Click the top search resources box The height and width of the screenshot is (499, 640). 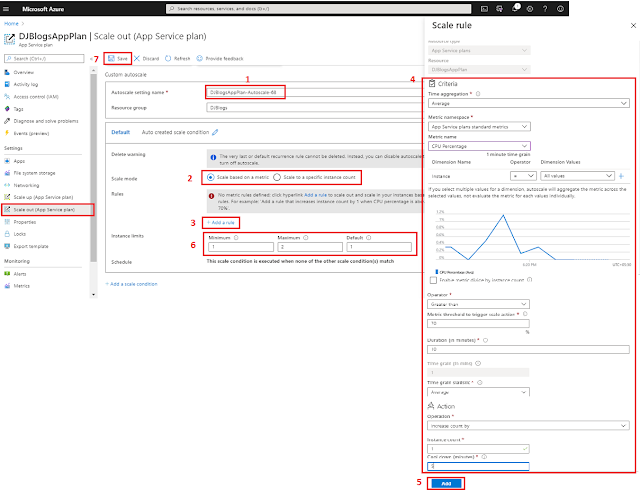(x=318, y=9)
